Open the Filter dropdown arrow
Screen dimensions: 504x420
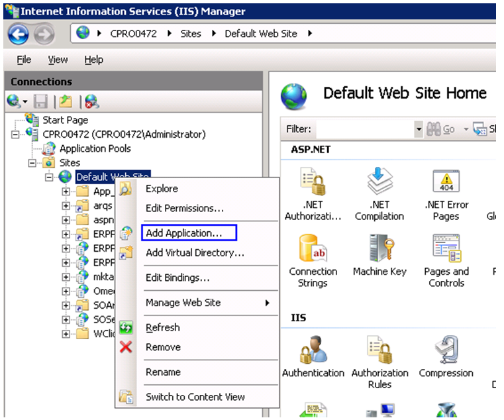[419, 129]
